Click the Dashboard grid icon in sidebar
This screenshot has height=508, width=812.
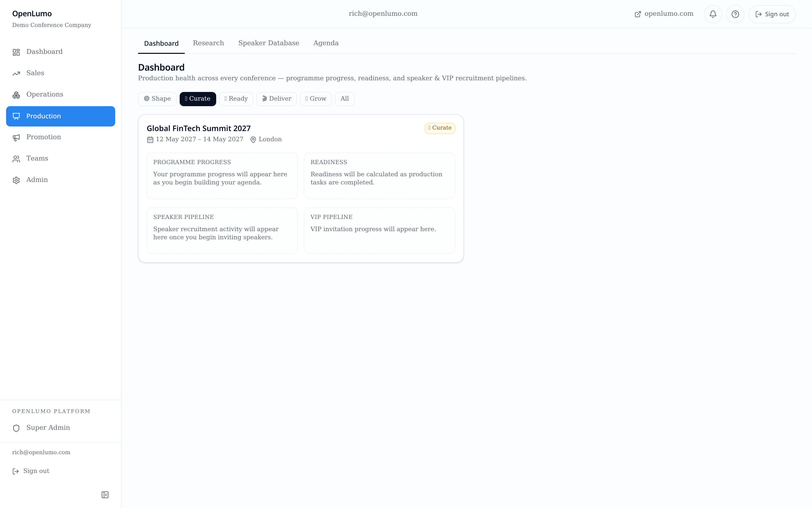(16, 52)
